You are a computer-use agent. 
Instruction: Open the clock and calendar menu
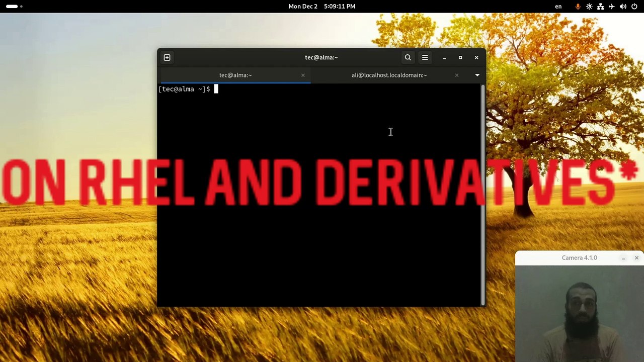point(322,6)
